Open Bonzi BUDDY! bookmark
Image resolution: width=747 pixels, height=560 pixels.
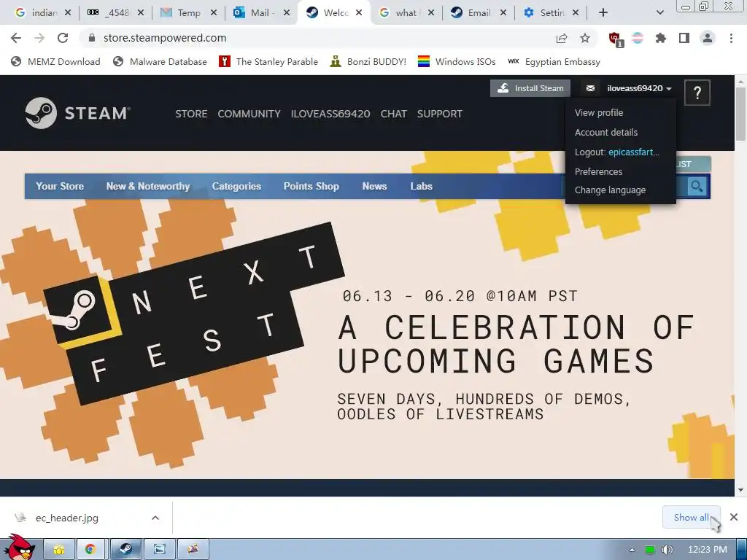368,61
